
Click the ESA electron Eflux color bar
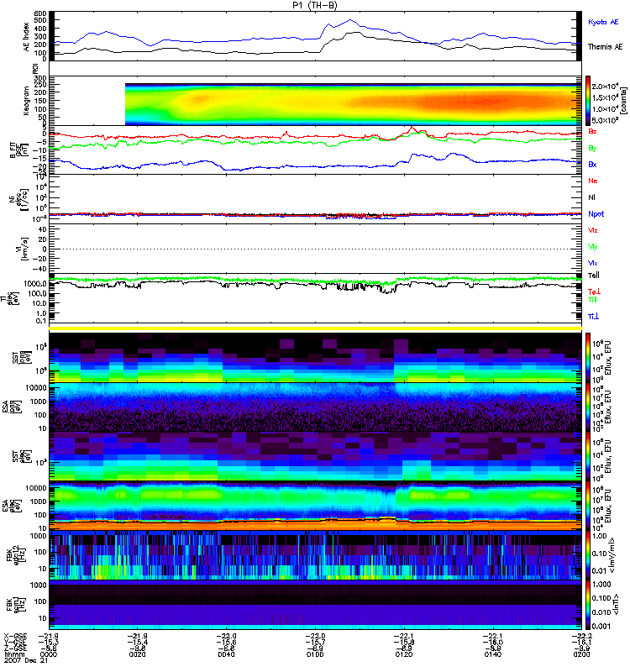tap(588, 506)
